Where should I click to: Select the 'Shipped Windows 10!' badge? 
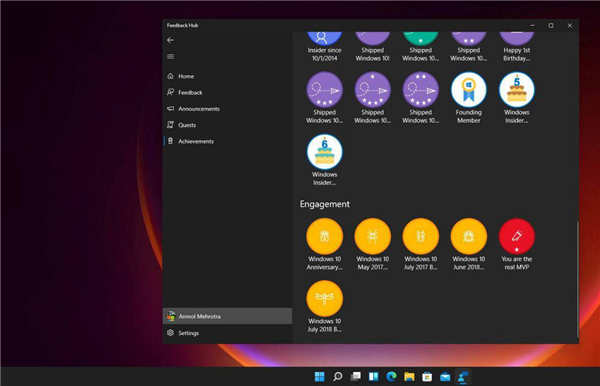coord(372,47)
